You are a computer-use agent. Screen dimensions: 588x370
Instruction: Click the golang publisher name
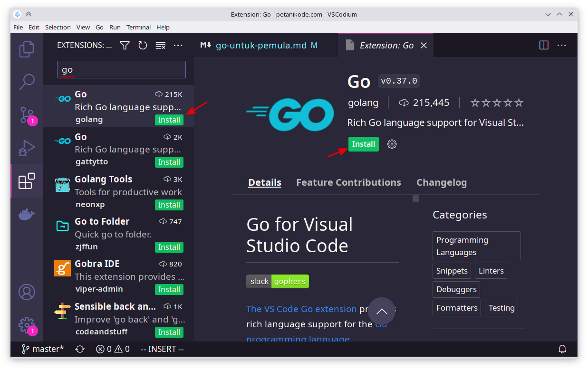point(363,103)
